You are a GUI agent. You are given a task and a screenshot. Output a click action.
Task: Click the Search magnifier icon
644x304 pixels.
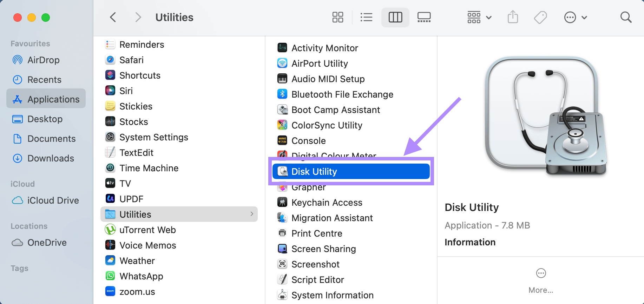(626, 17)
